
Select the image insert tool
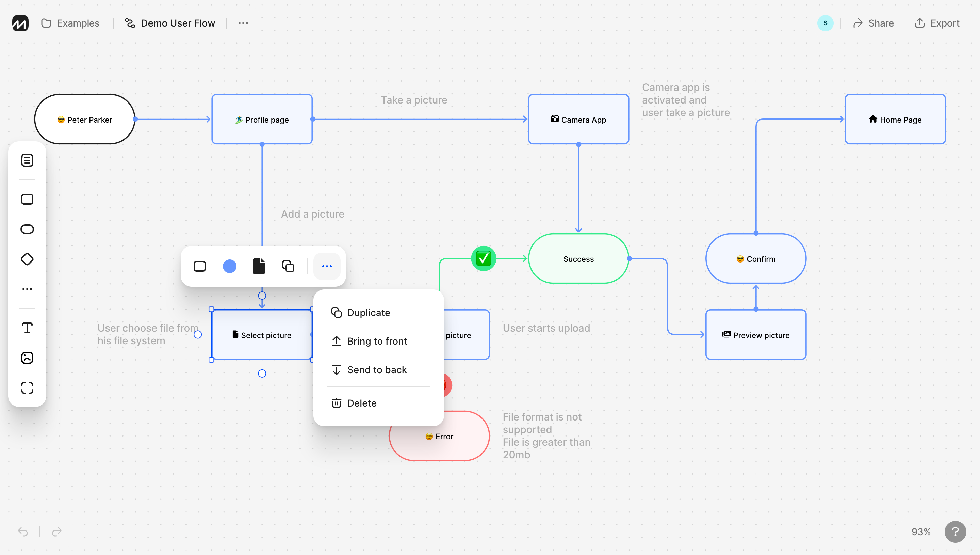pos(27,358)
